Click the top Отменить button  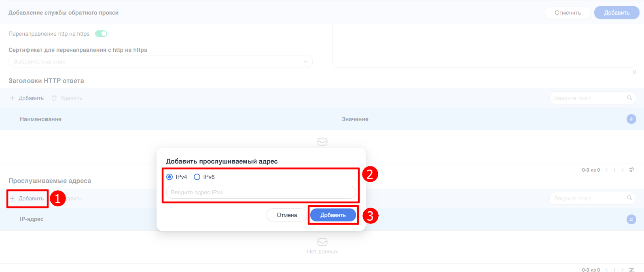tap(568, 13)
